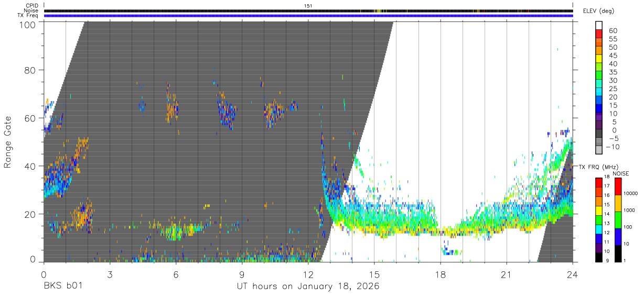Click the 60 tick on Range Gate axis
644x297 pixels.
(30, 118)
